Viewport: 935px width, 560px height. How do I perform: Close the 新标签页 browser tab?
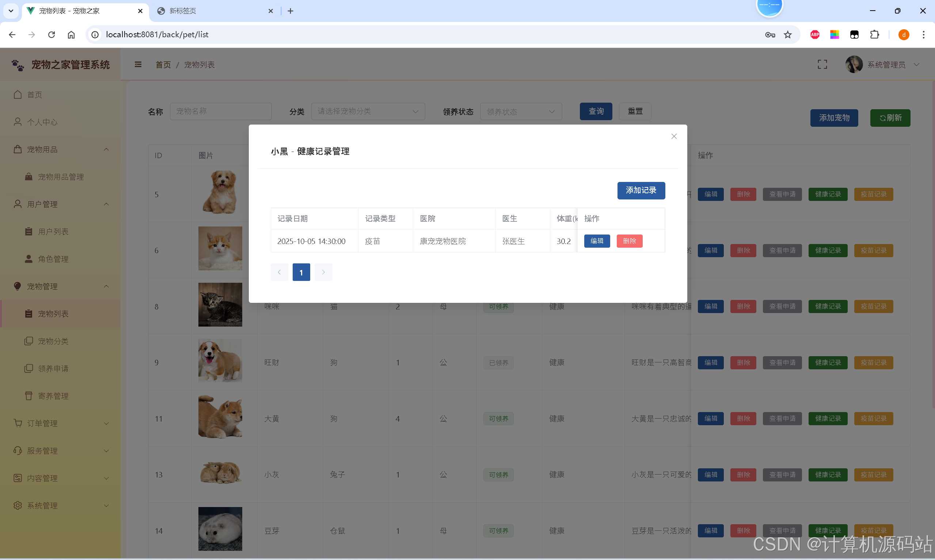(270, 11)
